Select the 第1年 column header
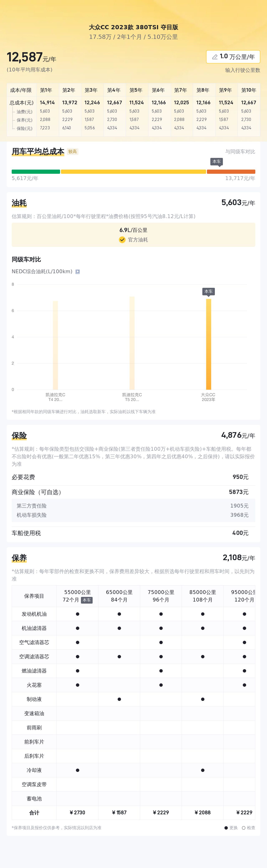This screenshot has height=868, width=267. pos(46,90)
